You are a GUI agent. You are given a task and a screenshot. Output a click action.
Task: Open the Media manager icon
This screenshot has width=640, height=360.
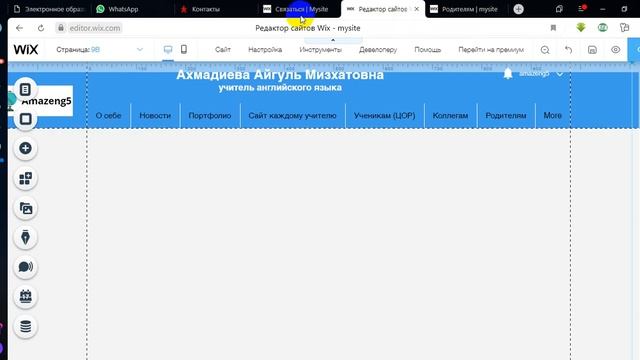pyautogui.click(x=25, y=208)
